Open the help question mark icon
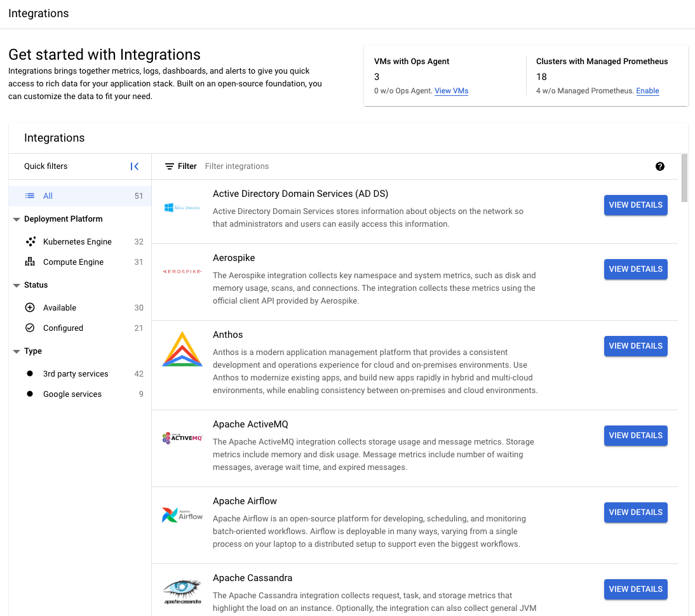695x616 pixels. tap(660, 166)
